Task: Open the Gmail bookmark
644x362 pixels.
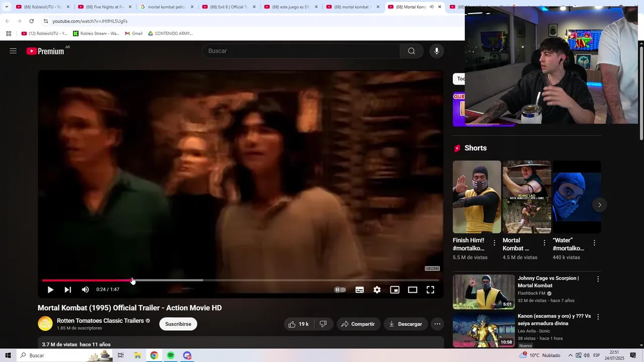Action: pos(133,34)
